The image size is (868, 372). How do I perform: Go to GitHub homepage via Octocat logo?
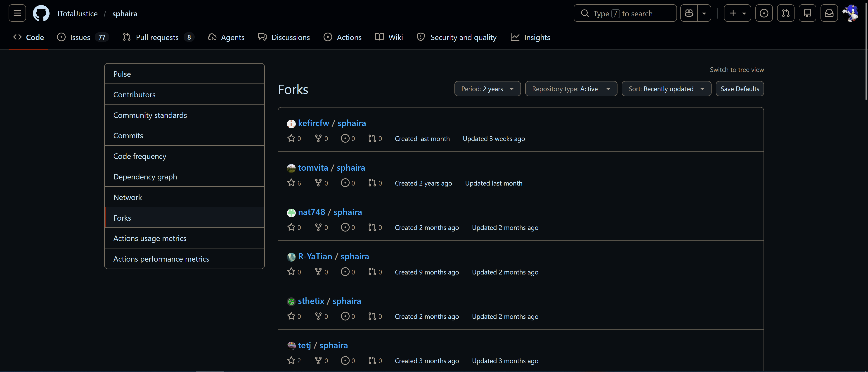coord(41,13)
